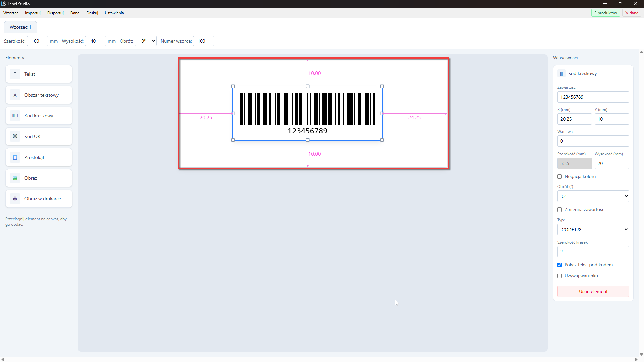The width and height of the screenshot is (644, 362).
Task: Click the Kod kreskowy barcode icon in Elementy
Action: (x=15, y=116)
